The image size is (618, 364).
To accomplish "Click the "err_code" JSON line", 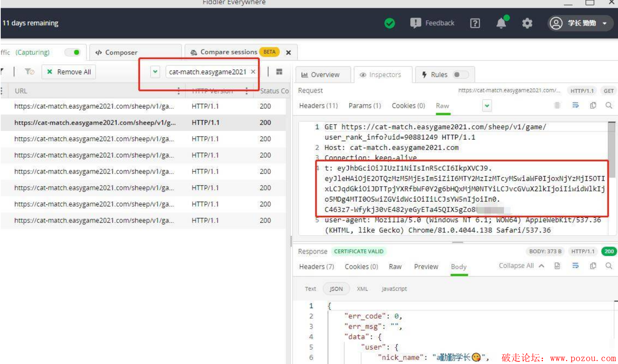I will 373,316.
